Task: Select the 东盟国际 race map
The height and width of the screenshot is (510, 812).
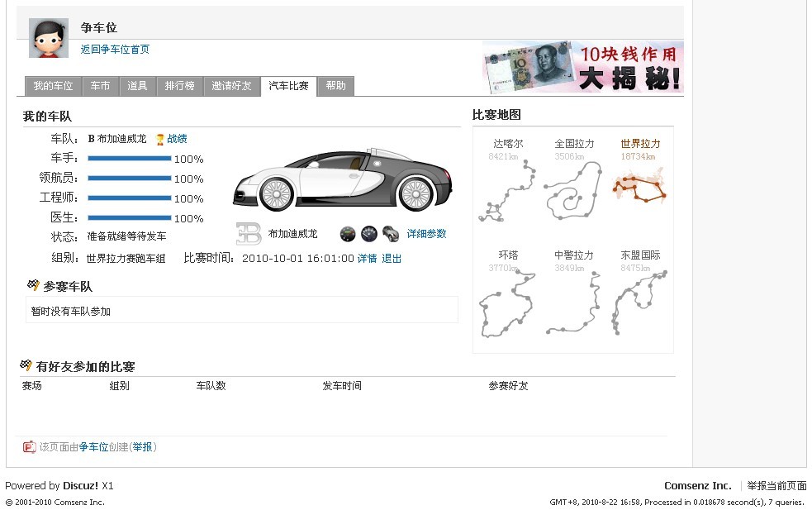Action: [x=641, y=293]
